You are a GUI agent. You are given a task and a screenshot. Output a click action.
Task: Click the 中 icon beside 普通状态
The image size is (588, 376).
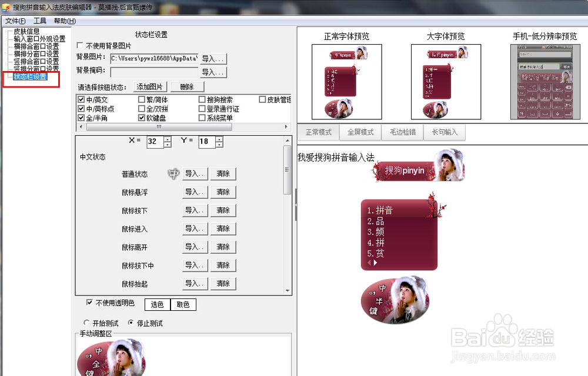pyautogui.click(x=173, y=174)
